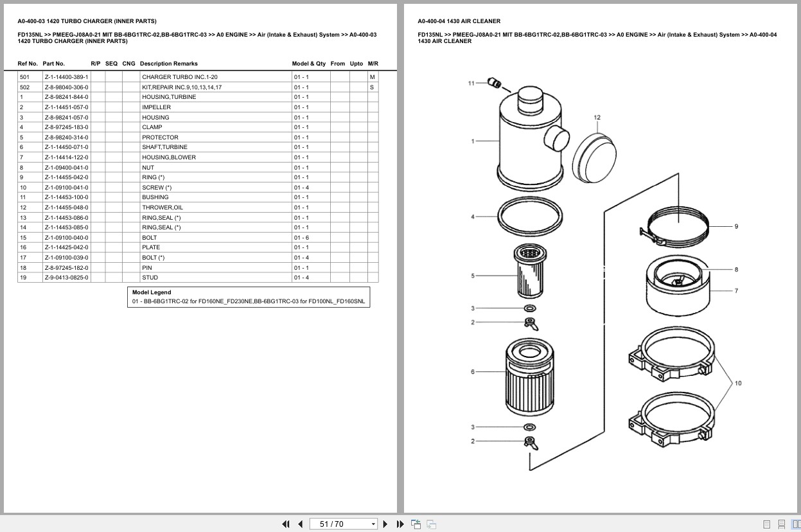This screenshot has width=801, height=532.
Task: Click the PIN description cell
Action: [x=147, y=268]
